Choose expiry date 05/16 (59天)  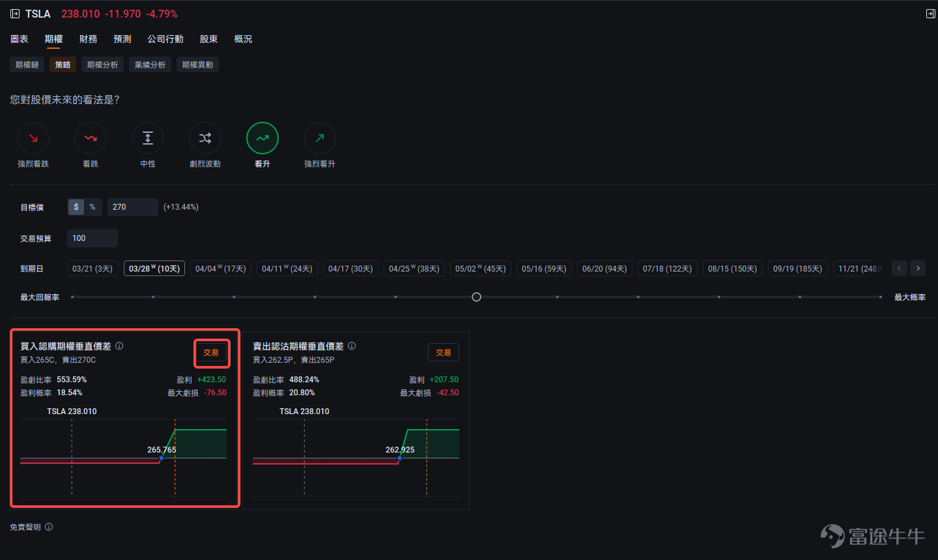pyautogui.click(x=544, y=268)
